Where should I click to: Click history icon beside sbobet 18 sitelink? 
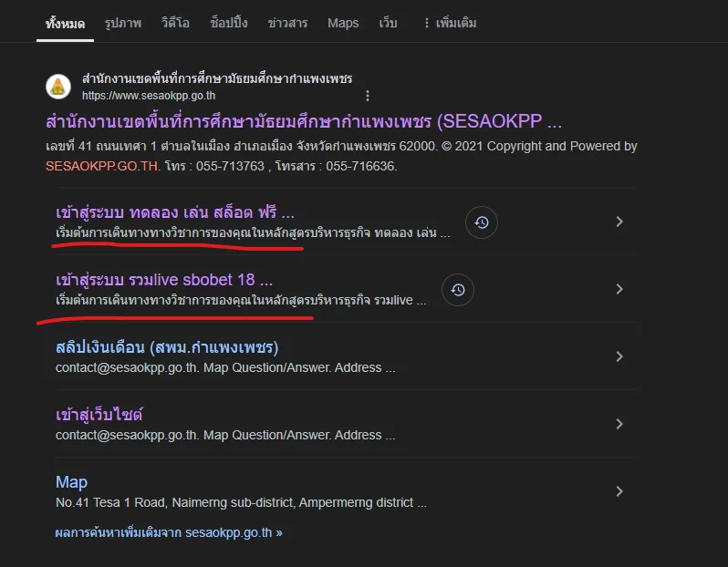pyautogui.click(x=458, y=290)
